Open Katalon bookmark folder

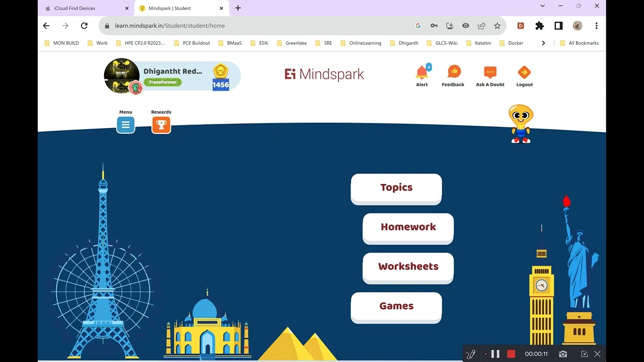478,43
